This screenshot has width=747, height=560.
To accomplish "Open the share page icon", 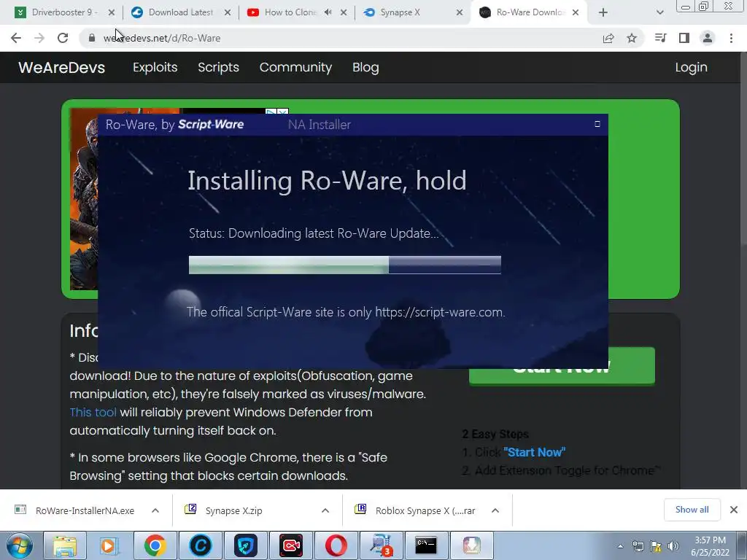I will pos(608,38).
